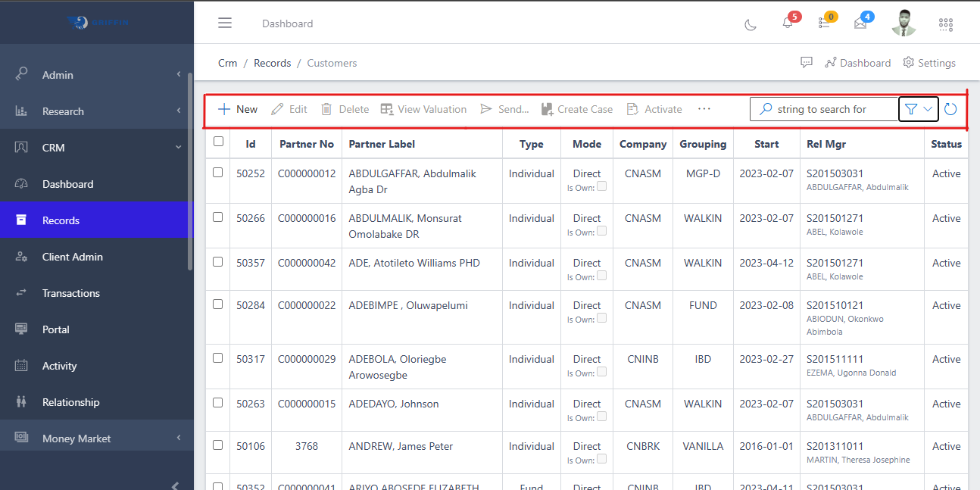Viewport: 980px width, 490px height.
Task: Open the apps grid icon
Action: 945,24
